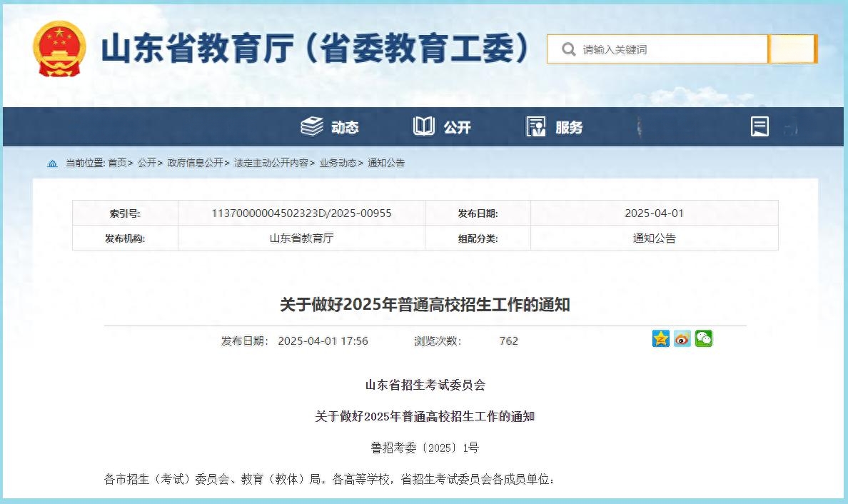Click the addressee line starting 各市招生（考试）委员会

click(329, 479)
